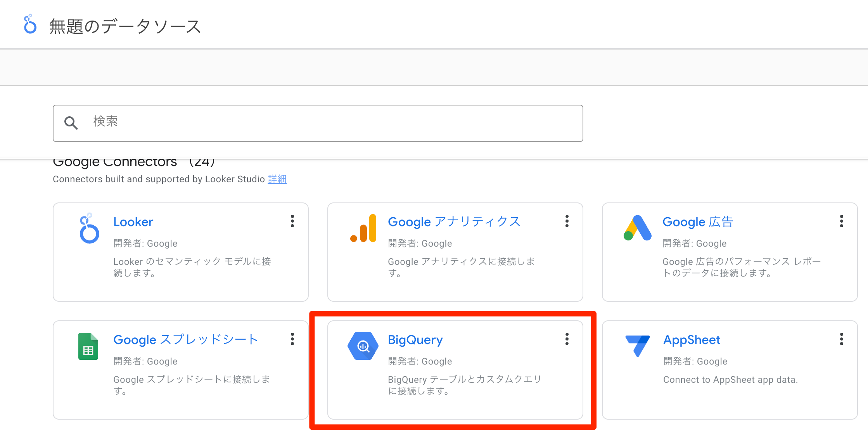The height and width of the screenshot is (446, 868).
Task: Rename the 無題のデータソース title
Action: point(125,26)
